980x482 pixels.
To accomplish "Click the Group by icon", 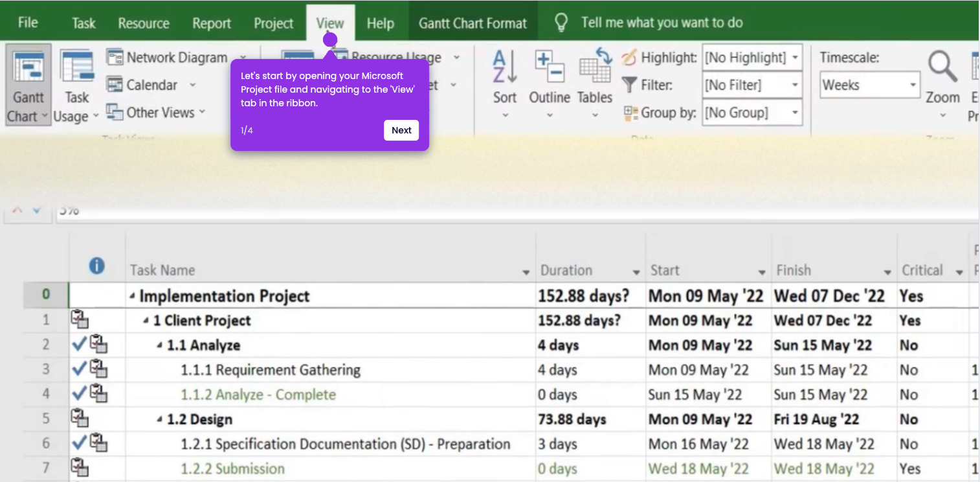I will (630, 113).
